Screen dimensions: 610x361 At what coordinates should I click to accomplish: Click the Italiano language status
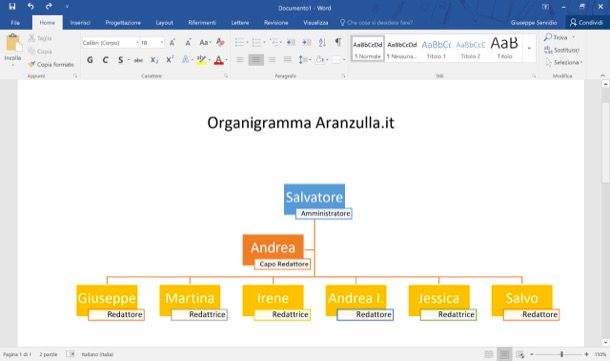coord(97,354)
